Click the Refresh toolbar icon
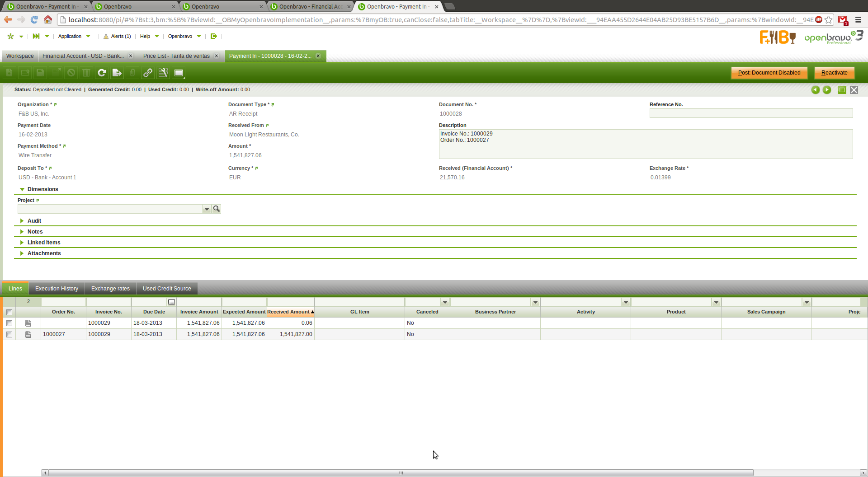This screenshot has height=477, width=868. coord(102,73)
